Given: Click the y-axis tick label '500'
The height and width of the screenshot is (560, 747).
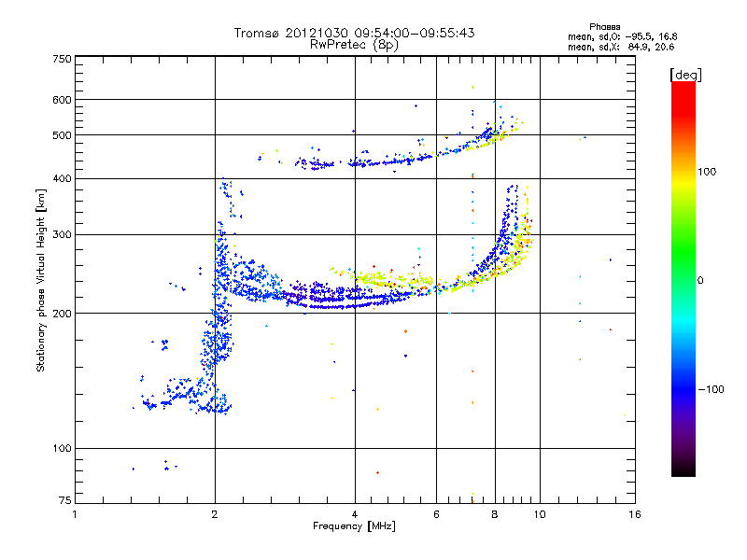Looking at the screenshot, I should [62, 135].
